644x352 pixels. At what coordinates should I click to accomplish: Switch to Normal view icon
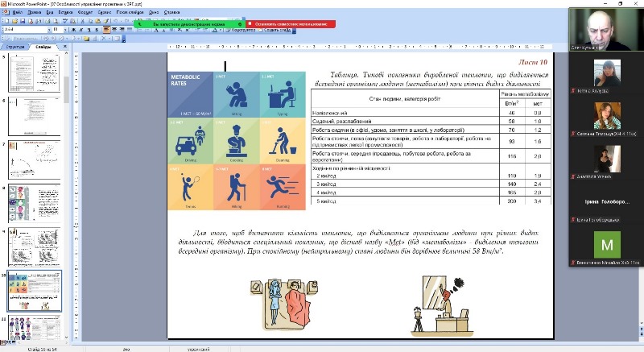(2, 342)
